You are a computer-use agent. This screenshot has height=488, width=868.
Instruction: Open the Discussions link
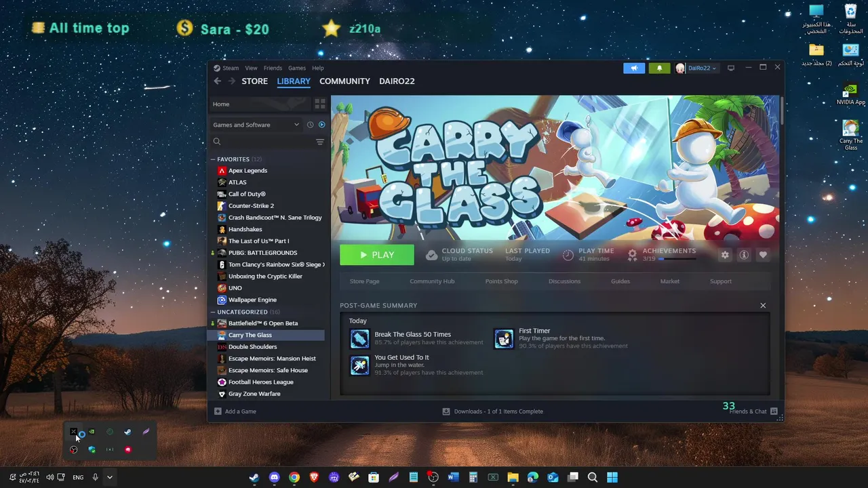point(564,281)
